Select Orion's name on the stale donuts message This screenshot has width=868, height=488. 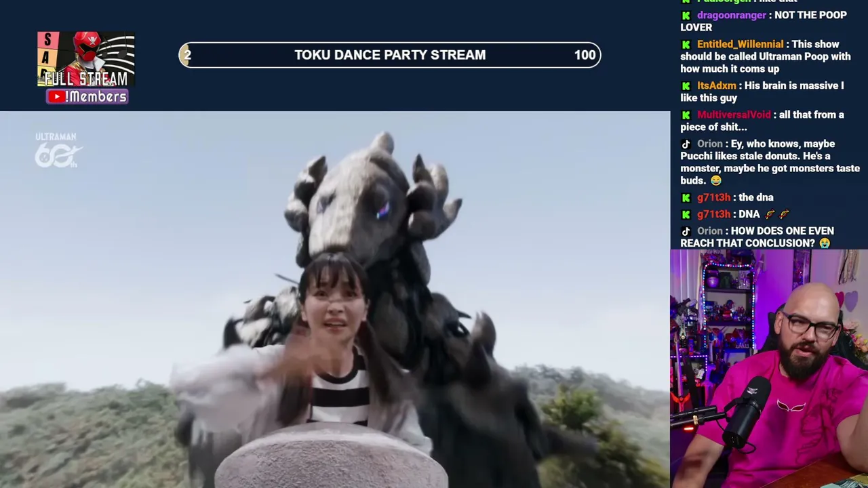(709, 144)
